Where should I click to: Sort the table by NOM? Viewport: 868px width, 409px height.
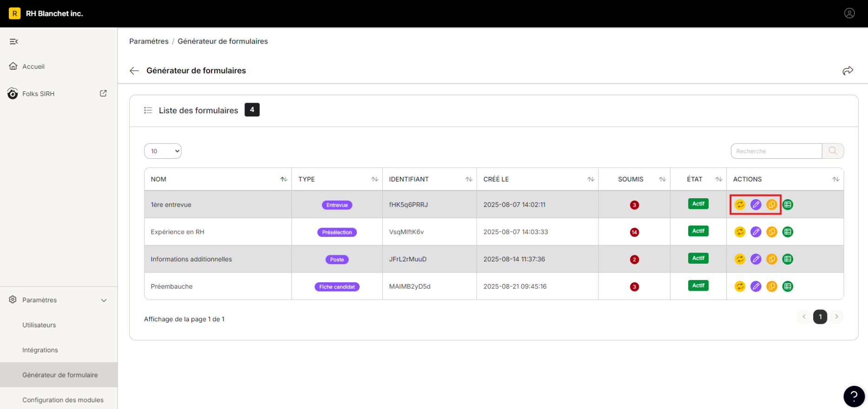click(x=283, y=179)
